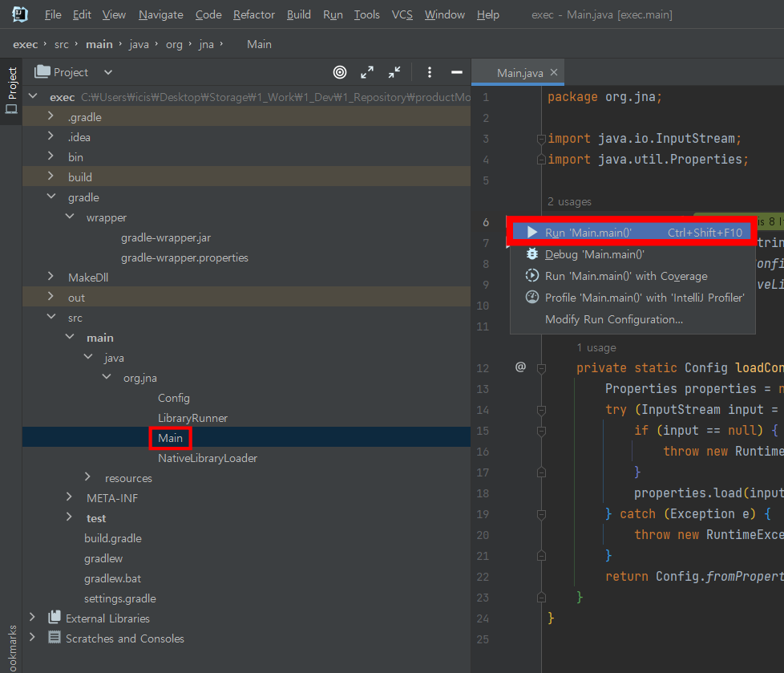The height and width of the screenshot is (673, 784).
Task: Open the Build menu
Action: [298, 14]
